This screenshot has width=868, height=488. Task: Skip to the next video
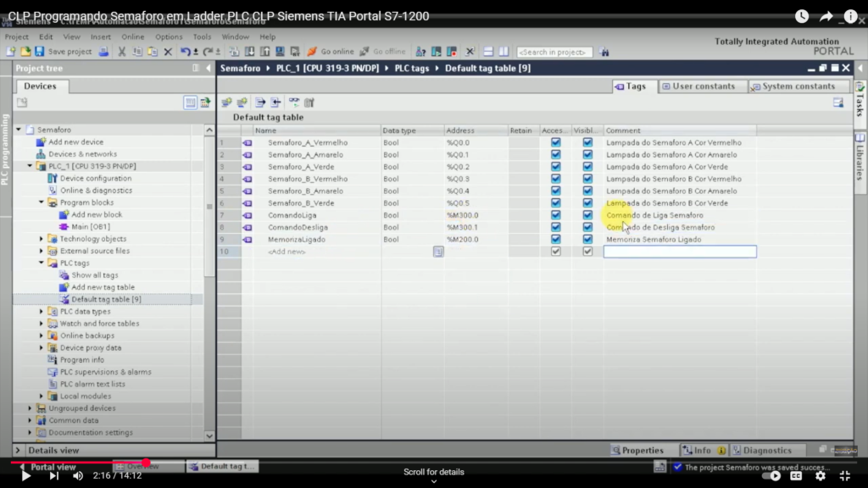53,475
